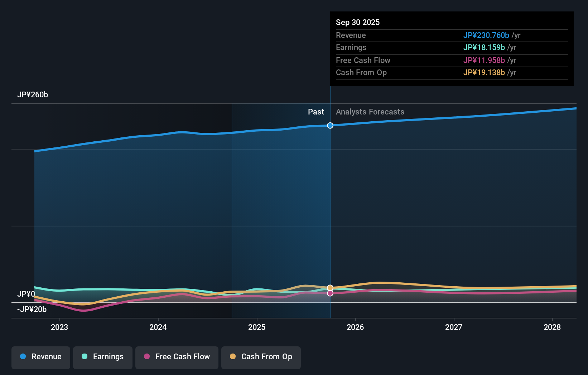Toggle the Revenue series in the legend

pyautogui.click(x=40, y=357)
